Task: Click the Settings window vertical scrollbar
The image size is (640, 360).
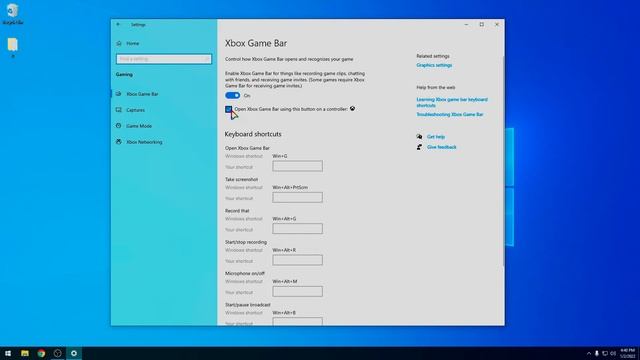Action: point(503,161)
